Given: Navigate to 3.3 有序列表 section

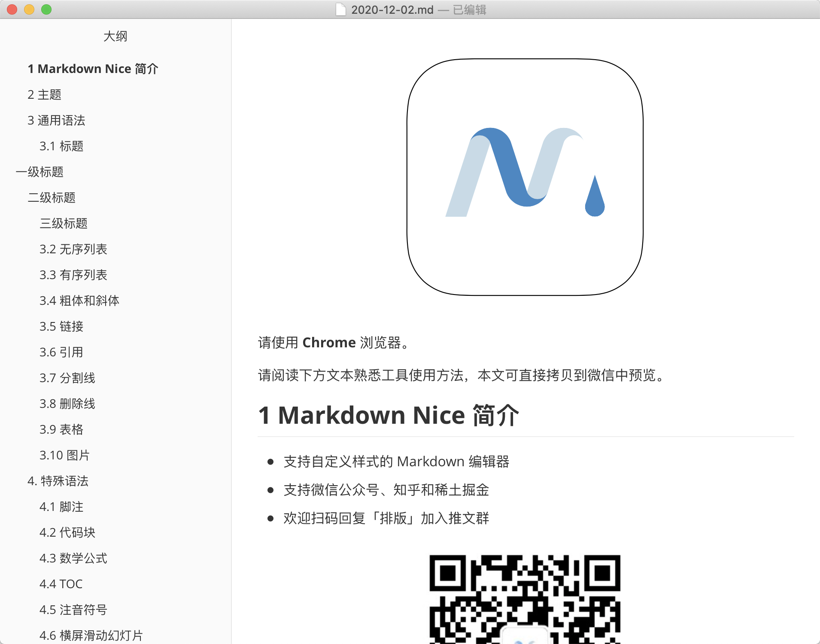Looking at the screenshot, I should pos(73,275).
